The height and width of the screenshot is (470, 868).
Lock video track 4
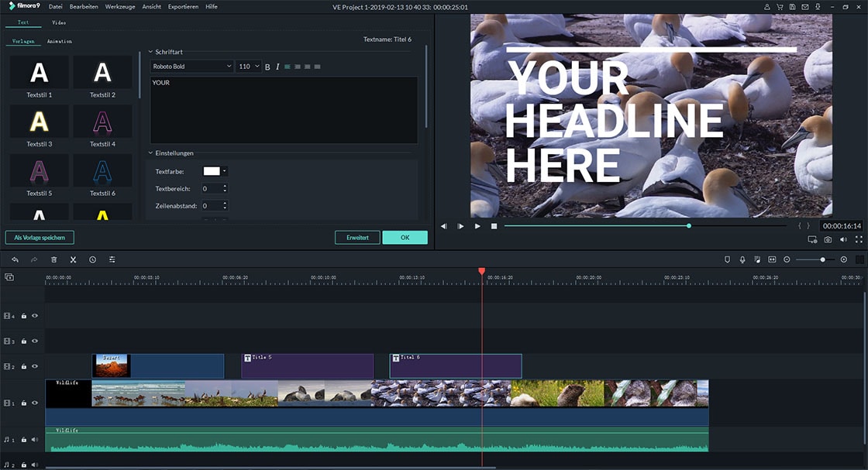pos(24,316)
